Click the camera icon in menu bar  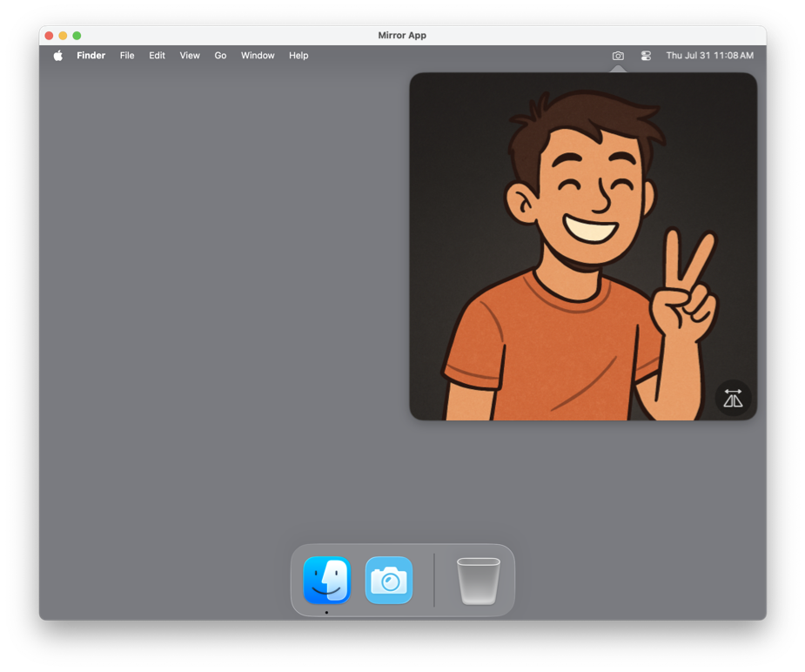pyautogui.click(x=618, y=56)
